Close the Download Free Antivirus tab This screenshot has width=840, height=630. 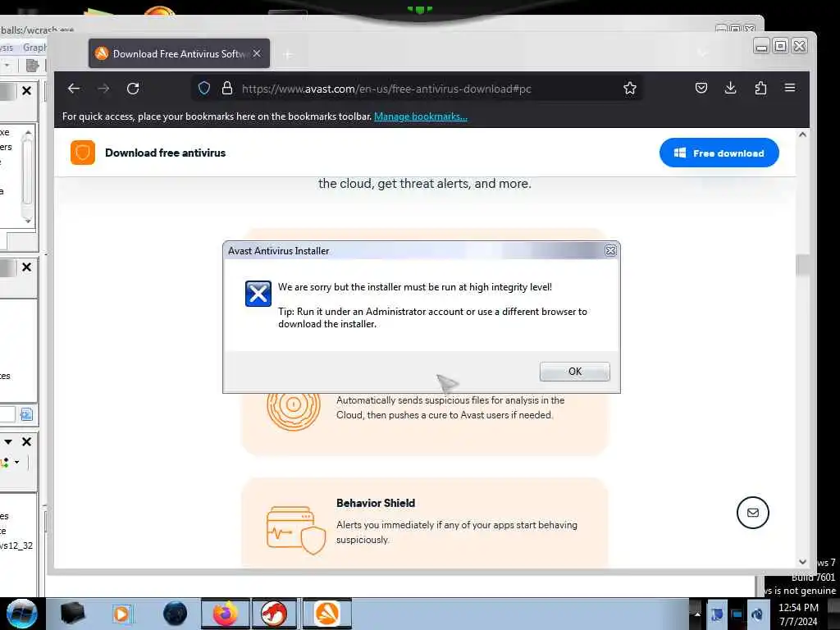pyautogui.click(x=257, y=53)
